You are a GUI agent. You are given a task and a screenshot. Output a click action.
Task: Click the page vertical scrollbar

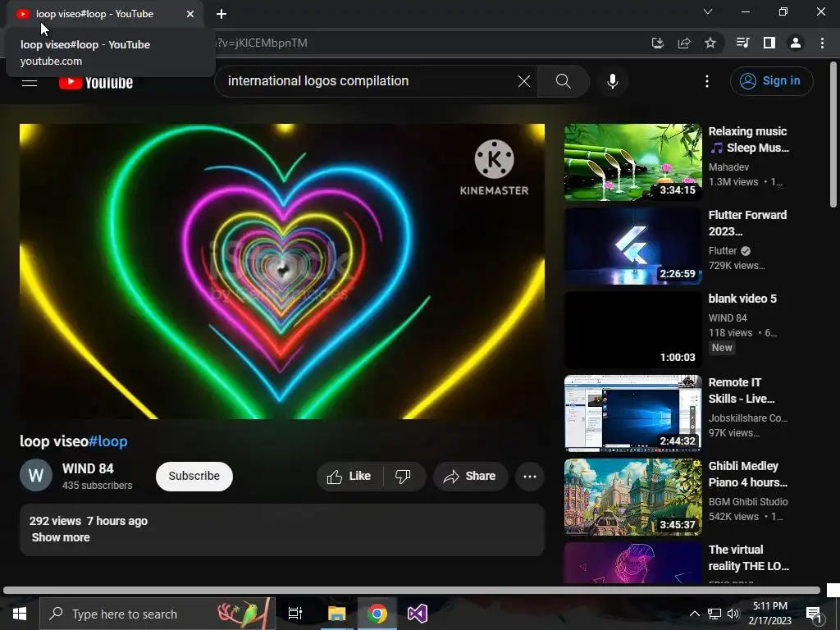[833, 134]
